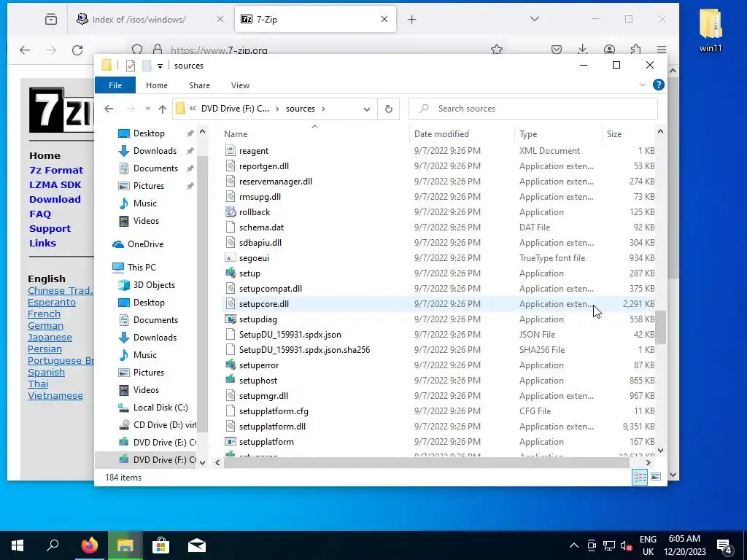The height and width of the screenshot is (560, 747).
Task: Select the setuperror application icon
Action: 231,365
